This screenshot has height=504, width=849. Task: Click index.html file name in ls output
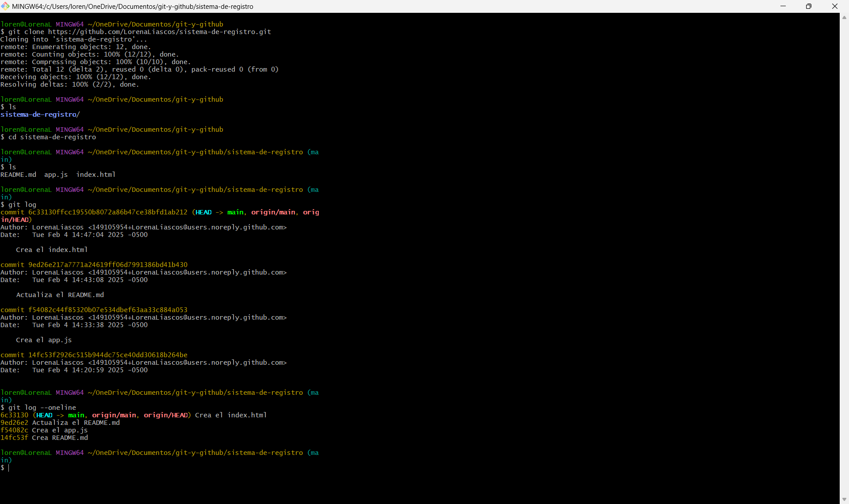[x=96, y=175]
